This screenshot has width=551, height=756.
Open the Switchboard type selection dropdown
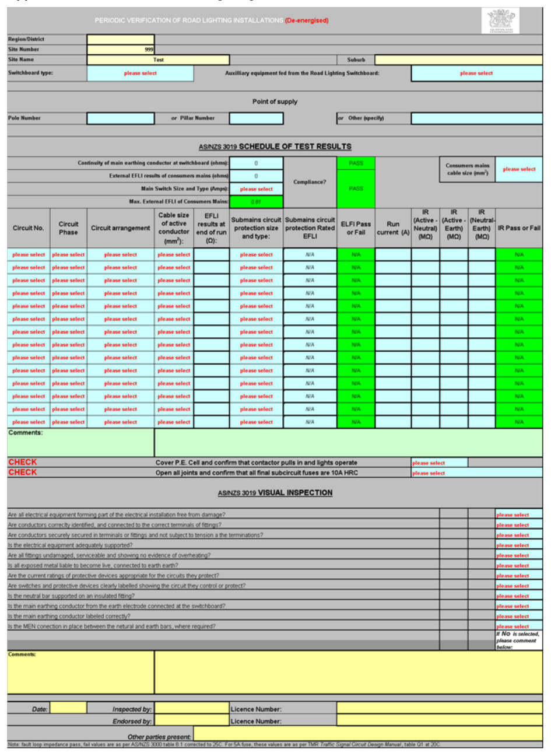pyautogui.click(x=141, y=73)
